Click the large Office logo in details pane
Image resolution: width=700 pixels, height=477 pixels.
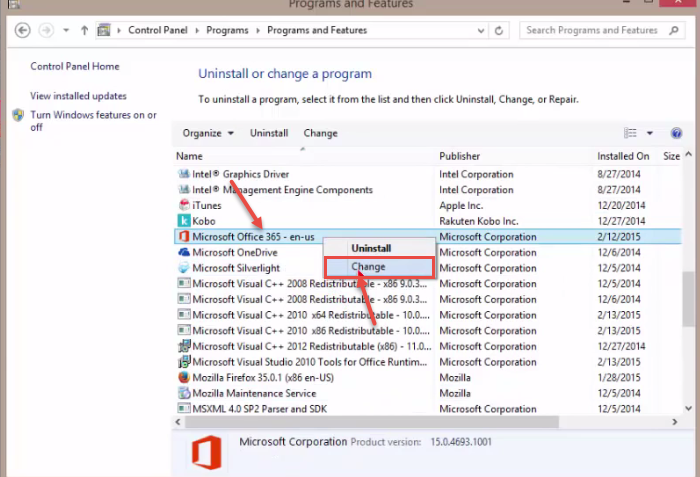pos(207,452)
